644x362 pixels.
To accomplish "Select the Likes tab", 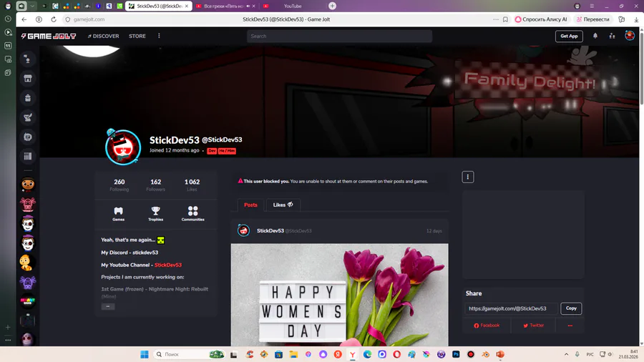I will click(283, 205).
